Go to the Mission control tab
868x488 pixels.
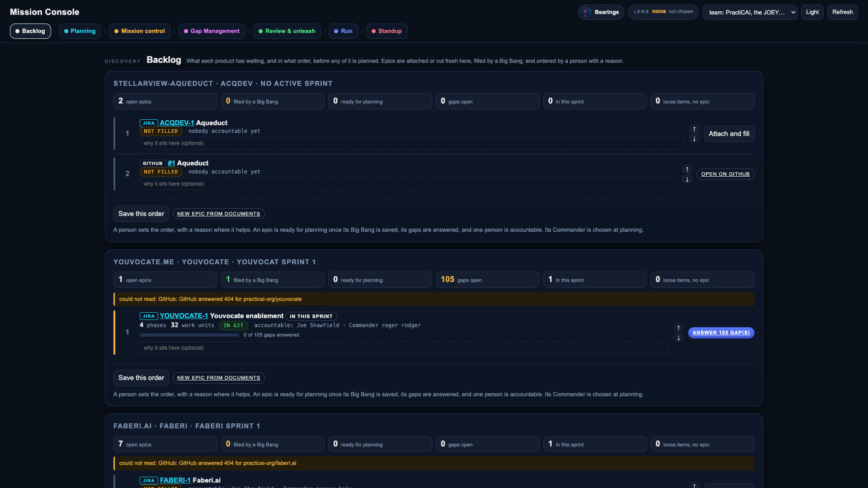140,31
